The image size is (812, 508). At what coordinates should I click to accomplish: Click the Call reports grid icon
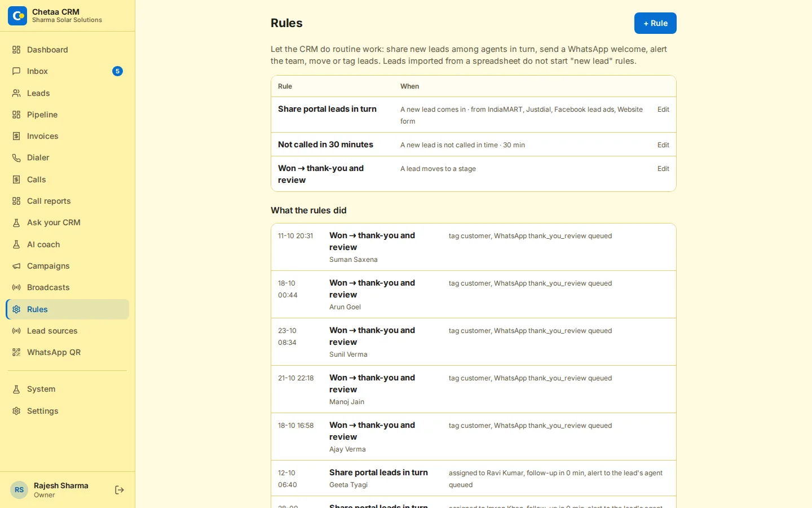16,201
